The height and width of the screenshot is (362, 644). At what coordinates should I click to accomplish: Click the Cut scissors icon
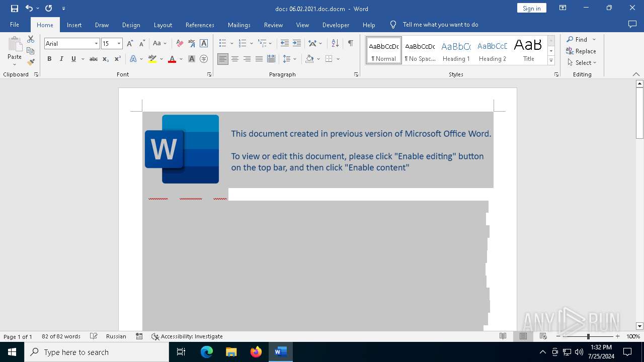(x=31, y=39)
